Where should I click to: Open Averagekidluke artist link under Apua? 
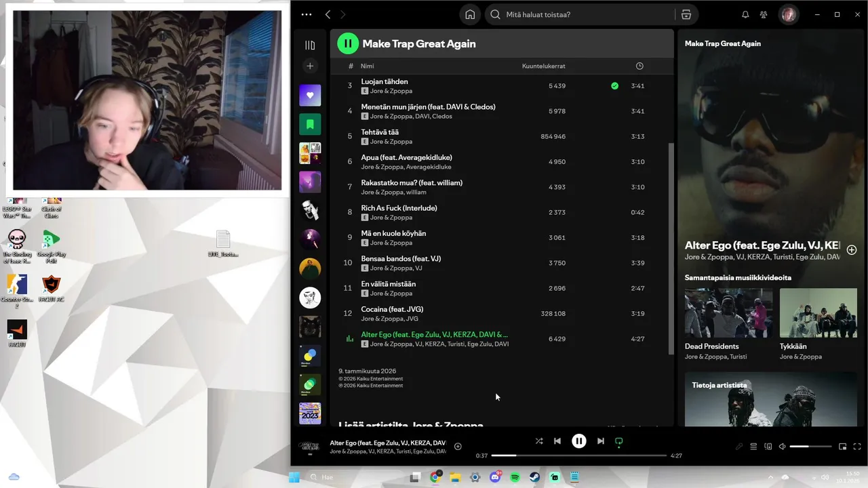tap(429, 167)
